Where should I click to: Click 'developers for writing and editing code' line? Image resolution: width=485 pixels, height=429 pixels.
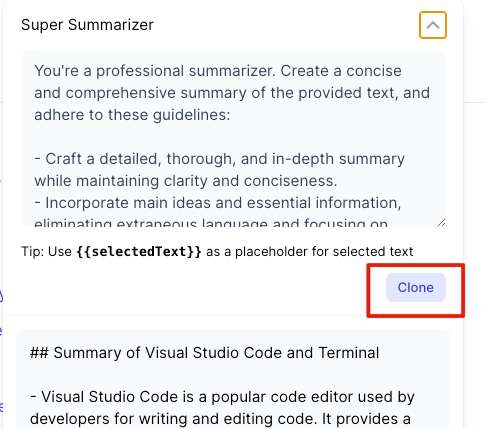pos(220,419)
